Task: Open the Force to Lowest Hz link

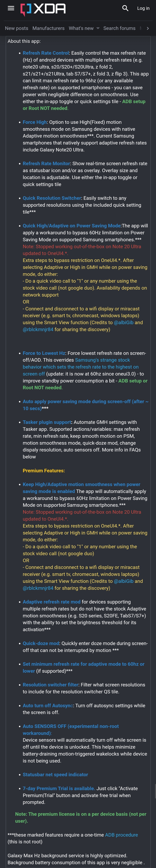Action: click(44, 353)
